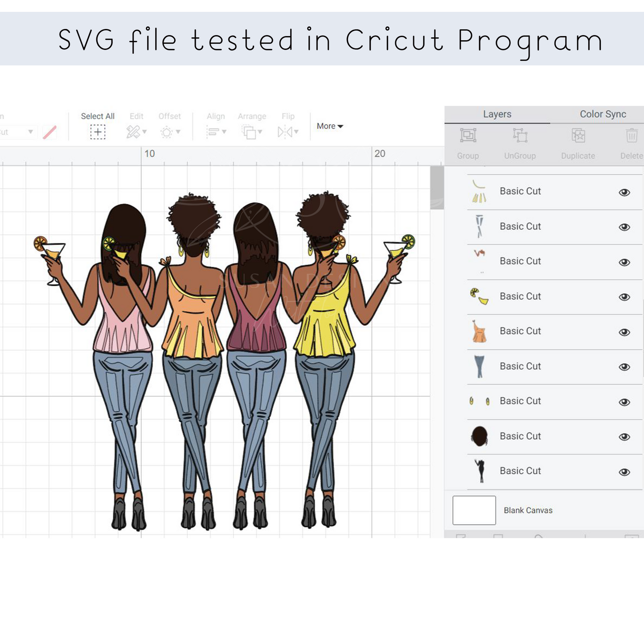Expand the Align dropdown arrow
This screenshot has height=644, width=644.
(x=224, y=132)
